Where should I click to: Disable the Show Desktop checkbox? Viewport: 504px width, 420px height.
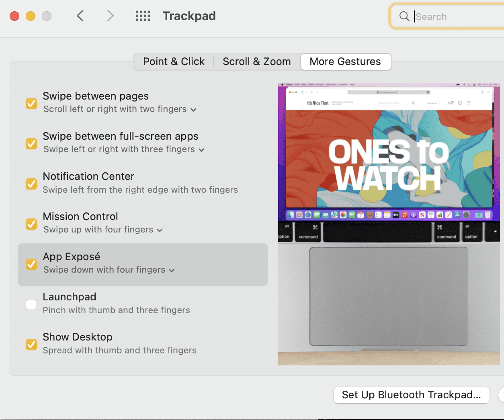coord(31,344)
